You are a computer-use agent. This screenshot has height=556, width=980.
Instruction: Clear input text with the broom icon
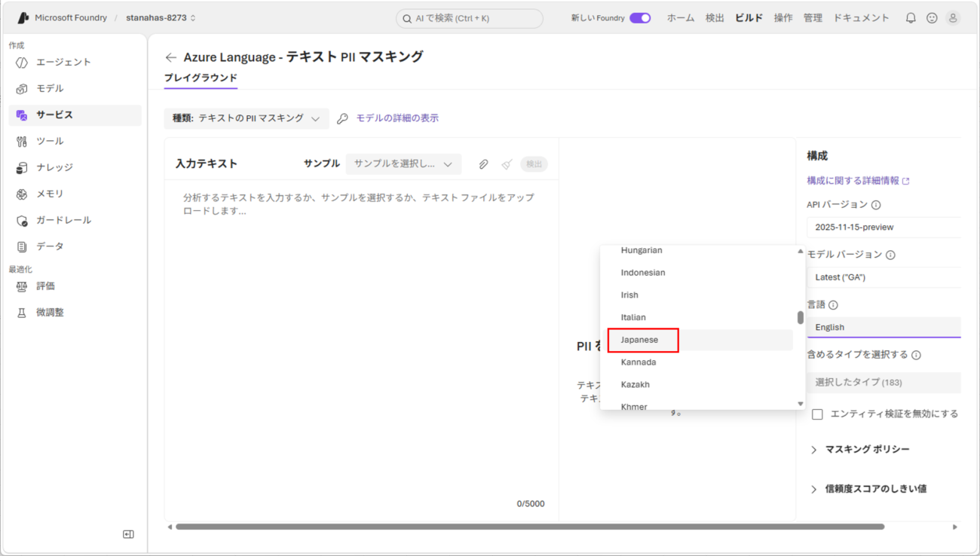[507, 164]
